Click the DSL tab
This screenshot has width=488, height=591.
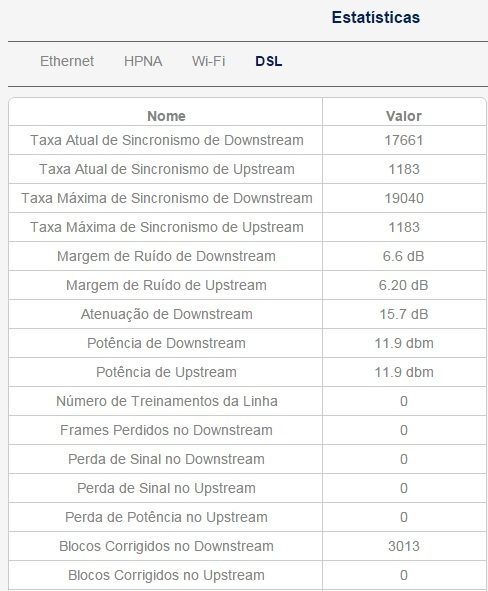(x=269, y=61)
